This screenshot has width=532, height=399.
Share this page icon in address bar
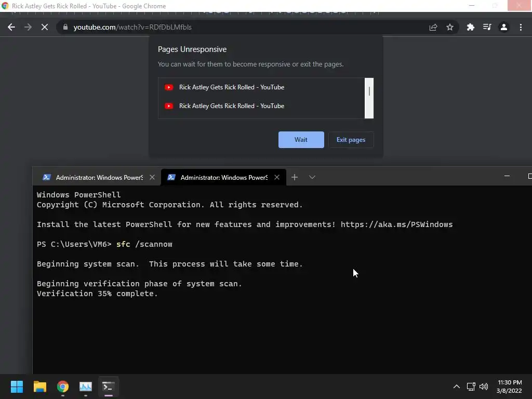tap(433, 27)
